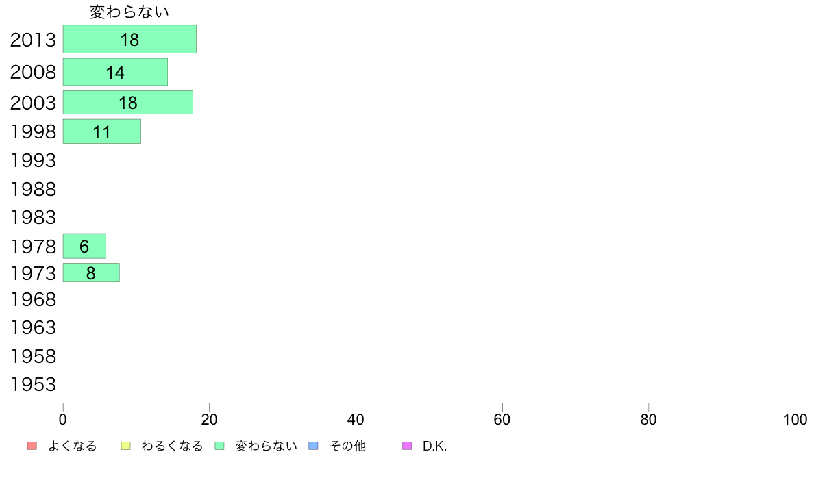Screen dimensions: 814x504
Task: Click the 2003 bar showing 18
Action: pos(128,103)
